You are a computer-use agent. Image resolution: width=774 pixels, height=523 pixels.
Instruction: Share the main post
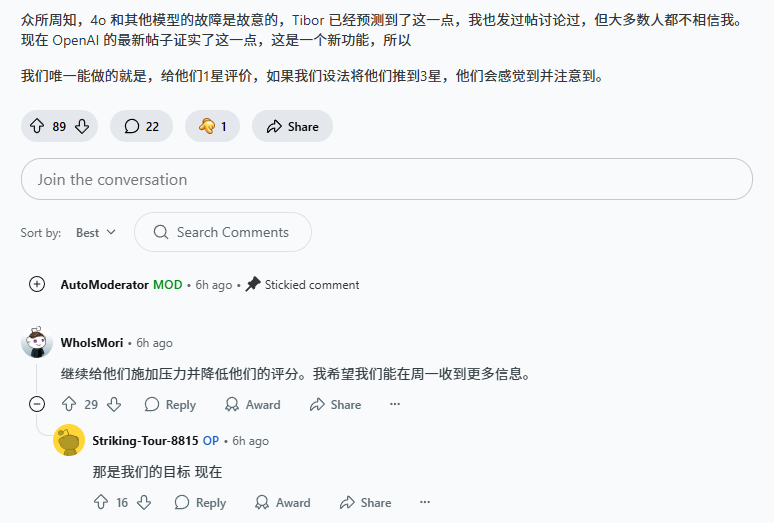point(292,126)
